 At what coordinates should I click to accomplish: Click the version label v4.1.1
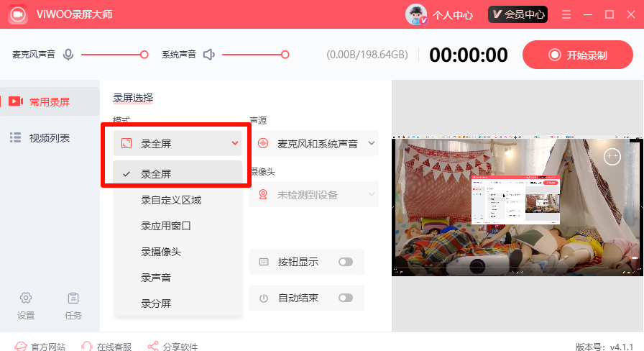(x=604, y=347)
